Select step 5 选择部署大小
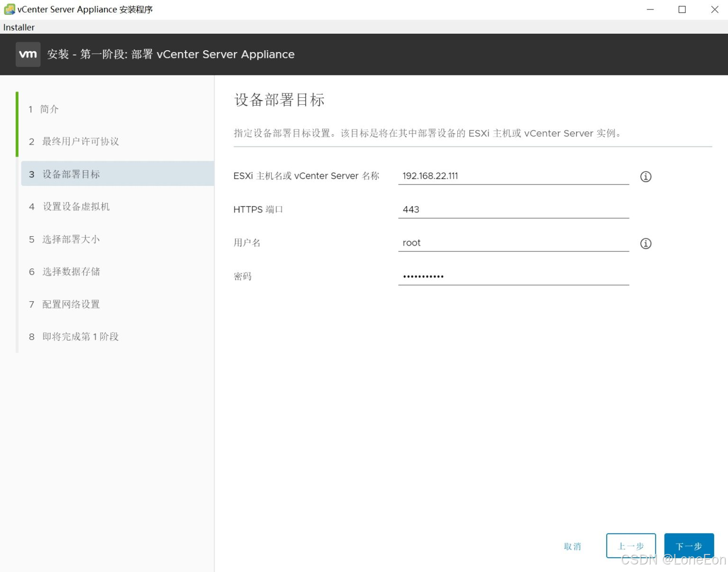This screenshot has height=572, width=728. pos(70,239)
